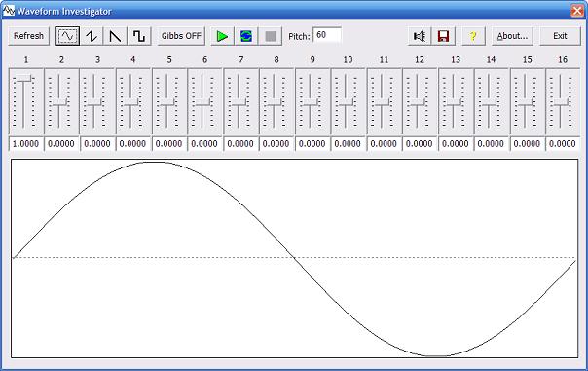
Task: Click the harmonic 11 slider thumb
Action: [382, 102]
